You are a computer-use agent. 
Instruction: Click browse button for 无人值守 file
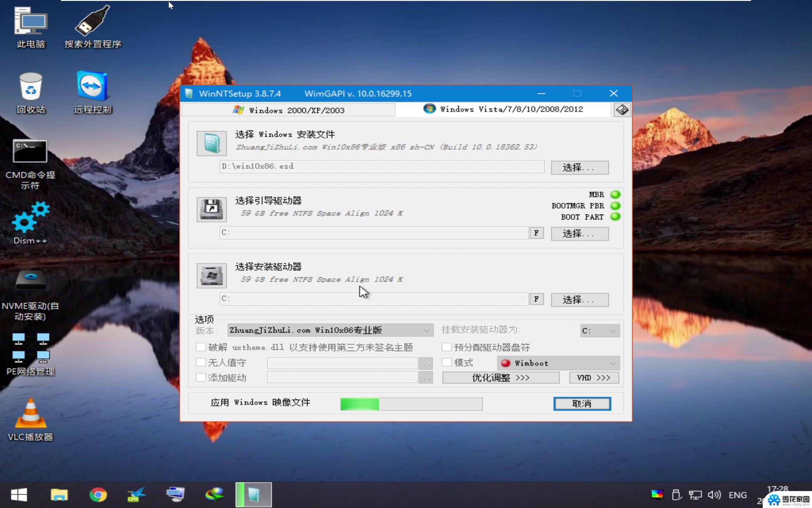[x=426, y=363]
